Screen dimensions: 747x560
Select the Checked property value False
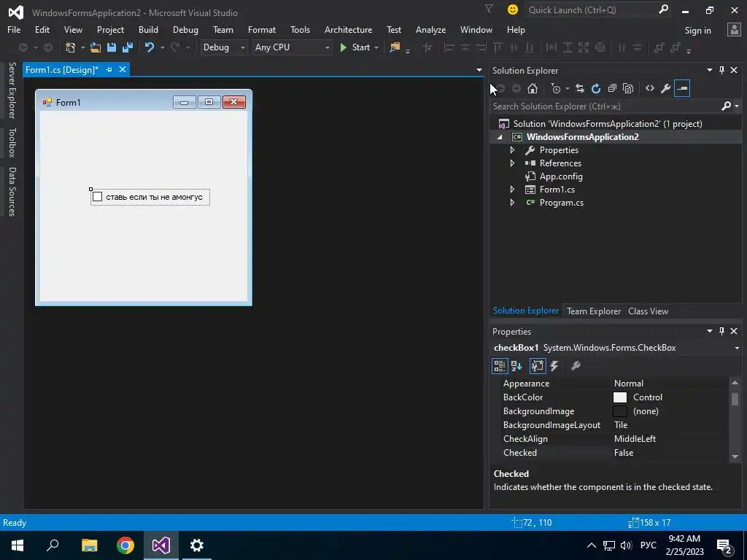pos(623,452)
